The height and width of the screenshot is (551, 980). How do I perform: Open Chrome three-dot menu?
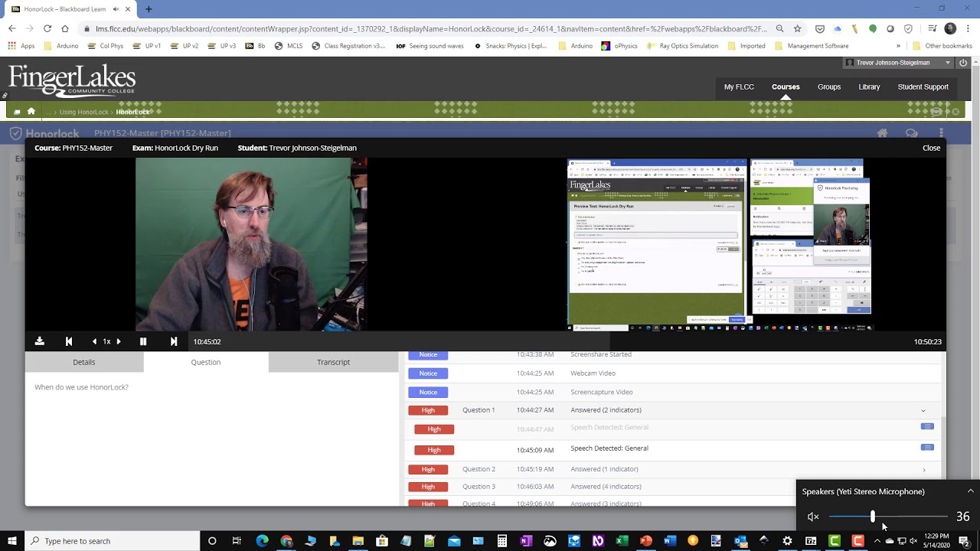pos(969,28)
